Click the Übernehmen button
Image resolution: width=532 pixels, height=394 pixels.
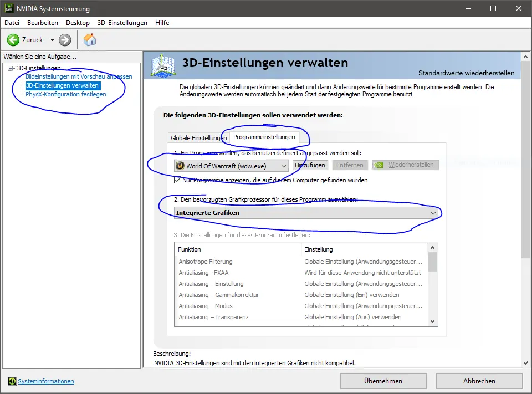click(383, 381)
